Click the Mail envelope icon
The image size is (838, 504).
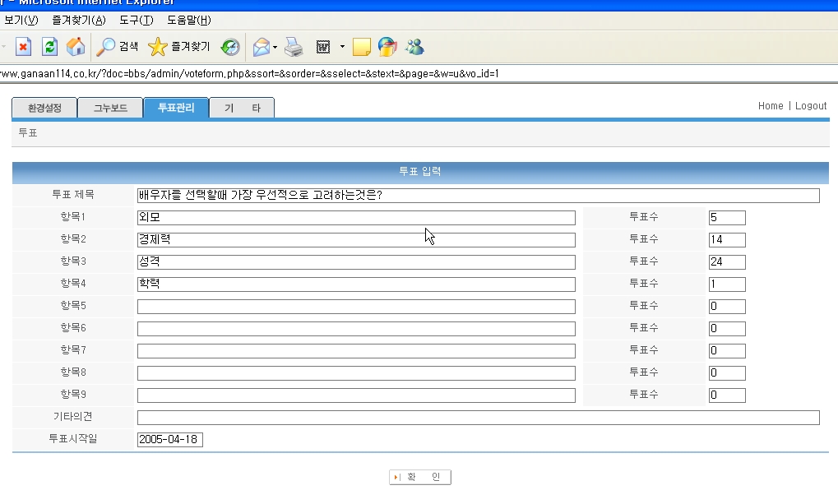261,47
